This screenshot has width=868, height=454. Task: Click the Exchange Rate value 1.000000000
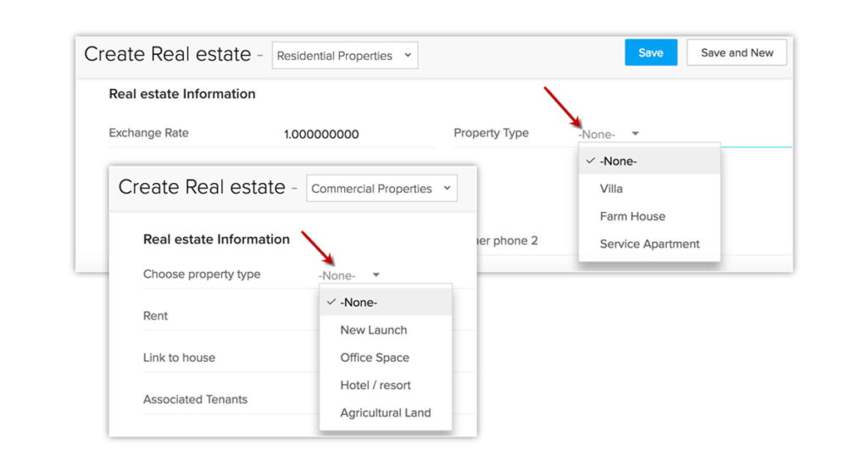tap(321, 135)
